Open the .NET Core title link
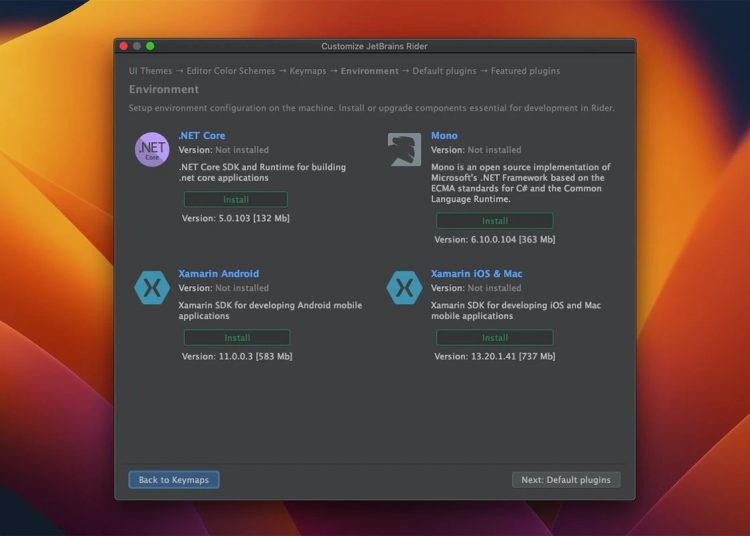The width and height of the screenshot is (750, 536). pyautogui.click(x=201, y=136)
